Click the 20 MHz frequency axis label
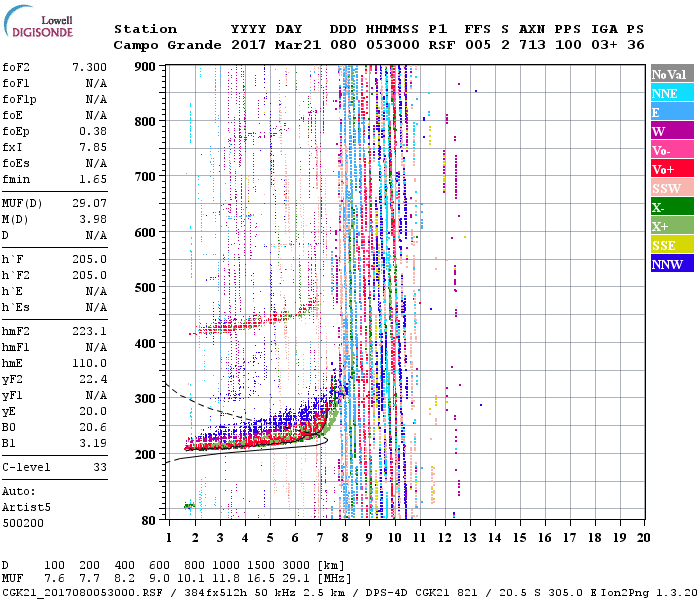 coord(643,538)
